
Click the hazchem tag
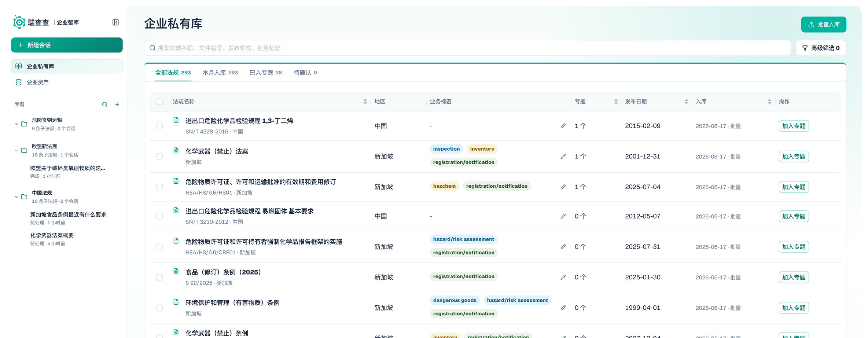[444, 186]
